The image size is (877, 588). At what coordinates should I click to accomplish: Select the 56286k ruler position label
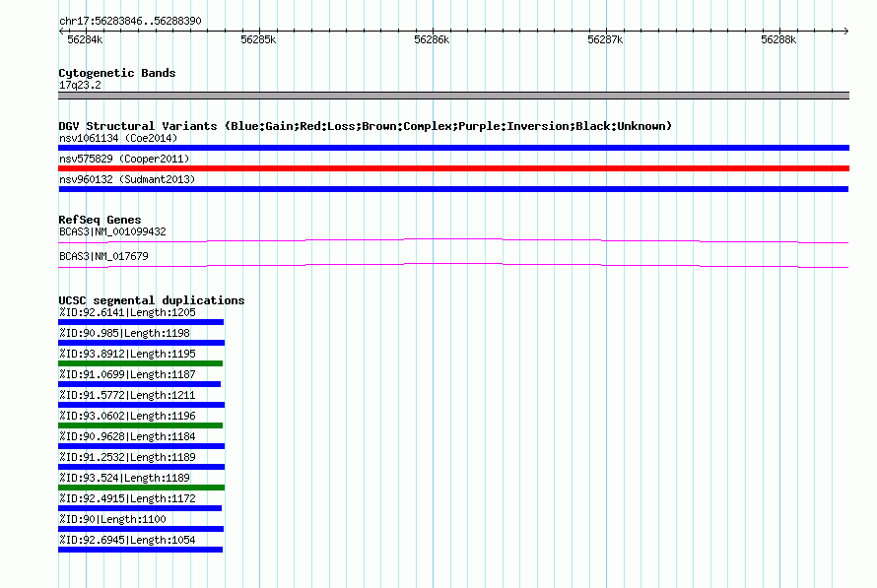[x=432, y=39]
